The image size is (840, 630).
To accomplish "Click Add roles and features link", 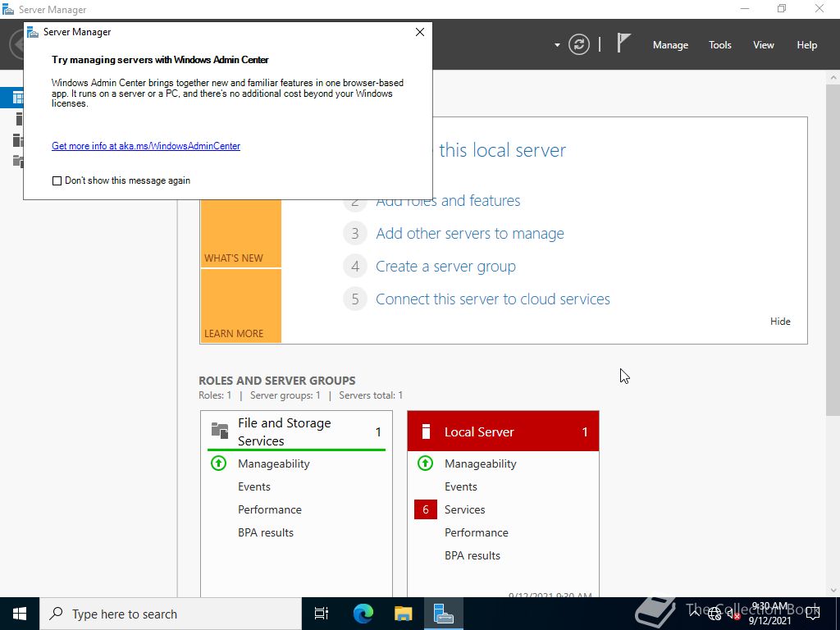I will [448, 200].
